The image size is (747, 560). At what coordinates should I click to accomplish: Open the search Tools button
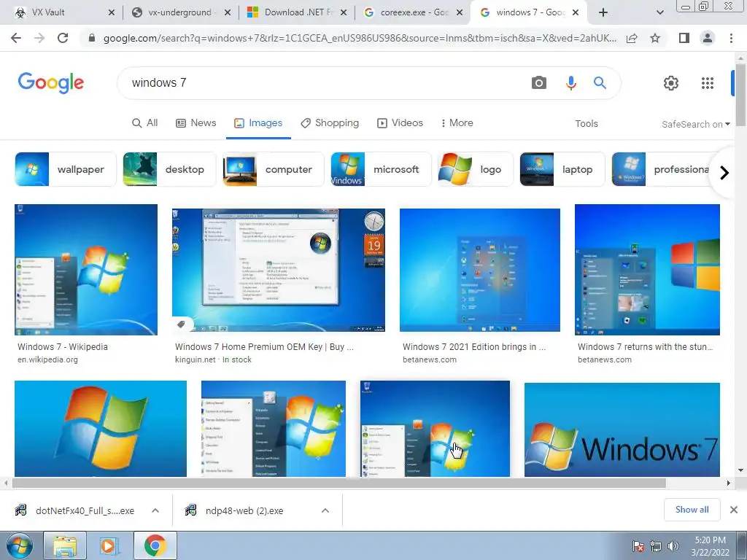pos(586,123)
